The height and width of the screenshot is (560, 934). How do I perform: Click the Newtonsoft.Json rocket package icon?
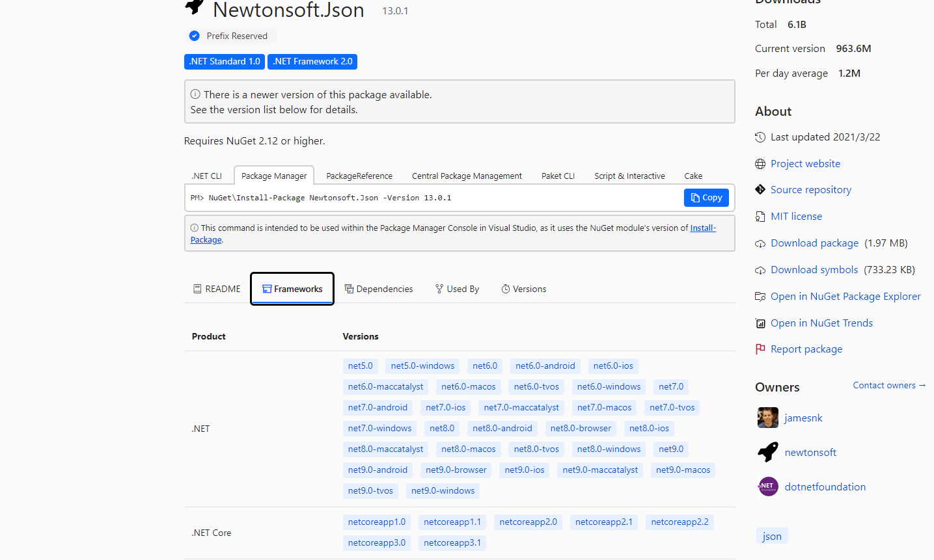tap(194, 7)
